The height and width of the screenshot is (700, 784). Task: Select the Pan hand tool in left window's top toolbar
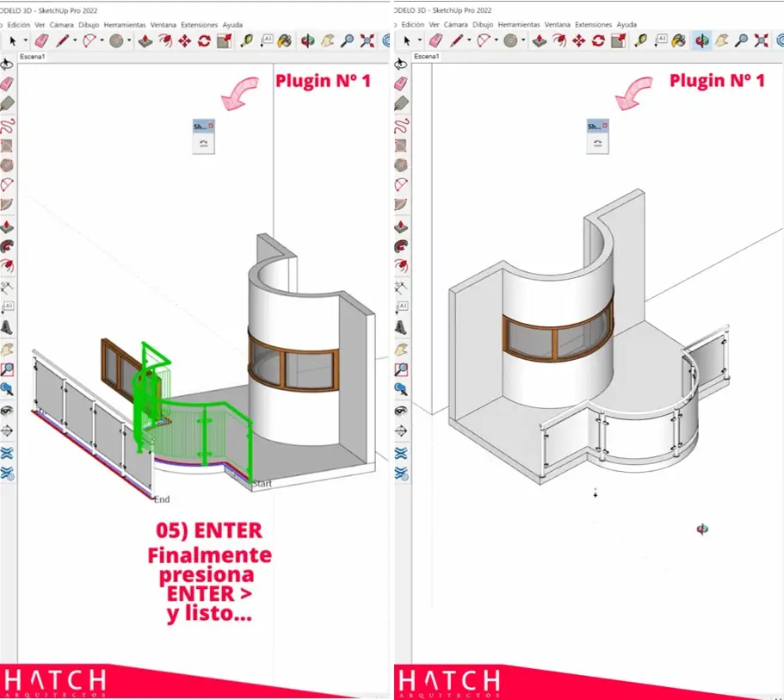[x=327, y=40]
